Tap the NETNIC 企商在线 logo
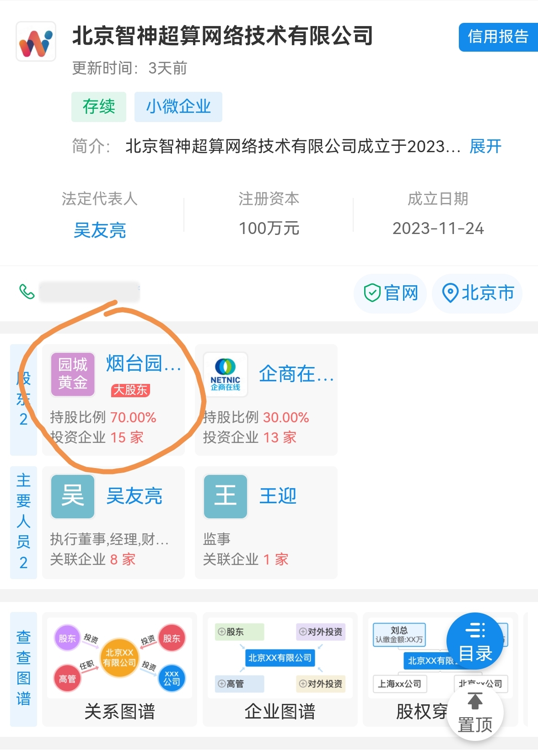Screen dimensions: 538x756 click(226, 374)
